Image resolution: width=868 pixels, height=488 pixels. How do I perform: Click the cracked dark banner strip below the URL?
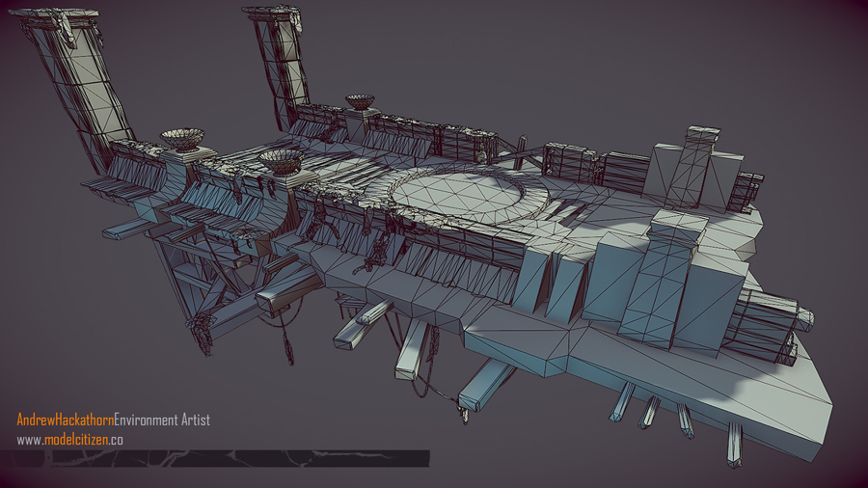[222, 457]
